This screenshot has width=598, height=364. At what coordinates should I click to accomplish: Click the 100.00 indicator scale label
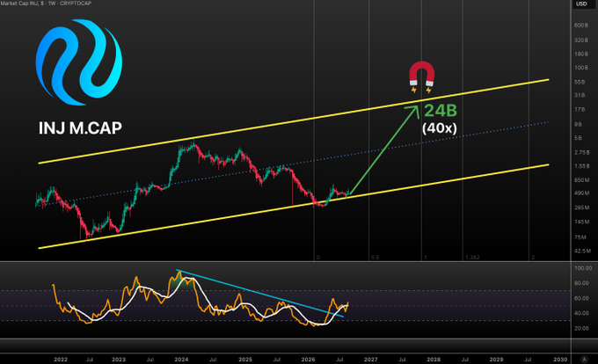[583, 269]
